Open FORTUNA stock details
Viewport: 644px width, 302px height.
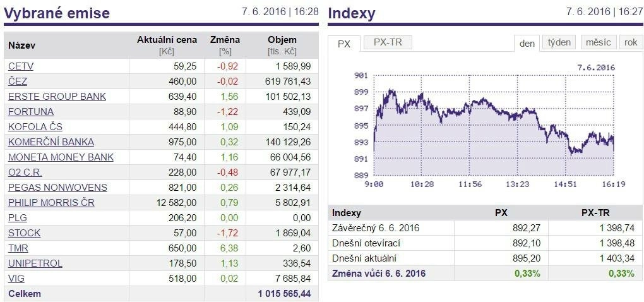point(31,112)
